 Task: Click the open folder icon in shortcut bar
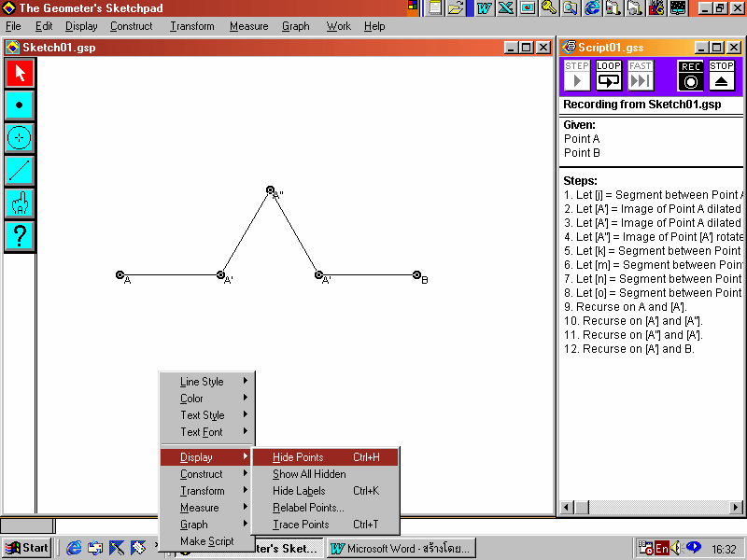[456, 7]
